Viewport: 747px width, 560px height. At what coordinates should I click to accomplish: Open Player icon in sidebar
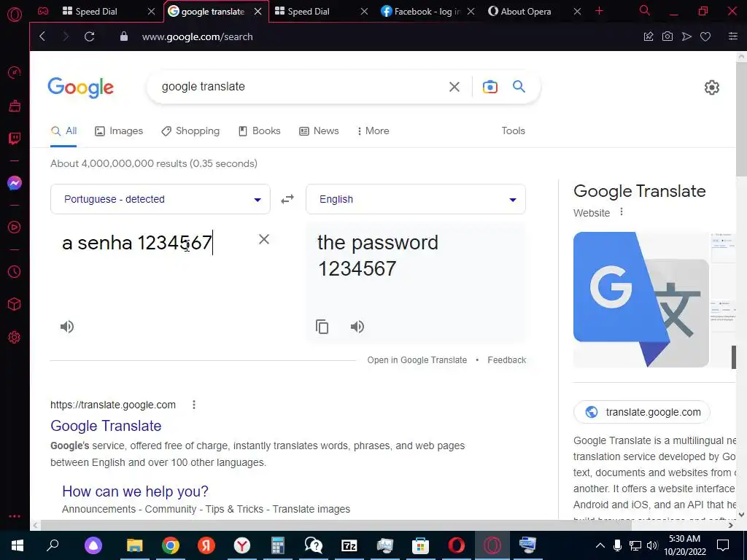[15, 227]
